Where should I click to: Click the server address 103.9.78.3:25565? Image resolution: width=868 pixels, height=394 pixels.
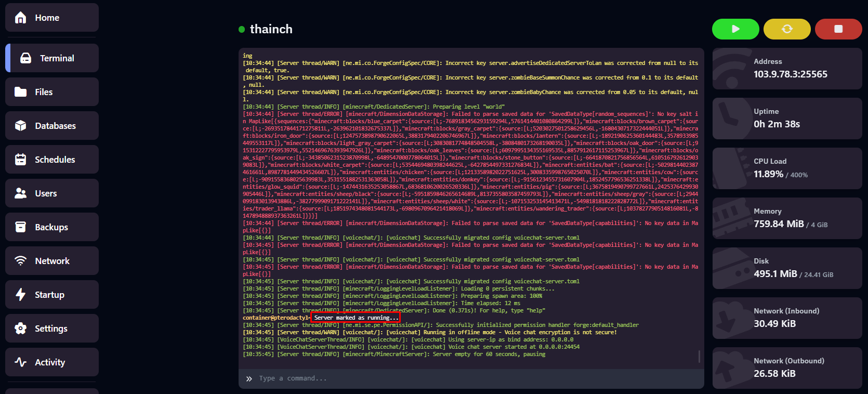click(x=790, y=74)
